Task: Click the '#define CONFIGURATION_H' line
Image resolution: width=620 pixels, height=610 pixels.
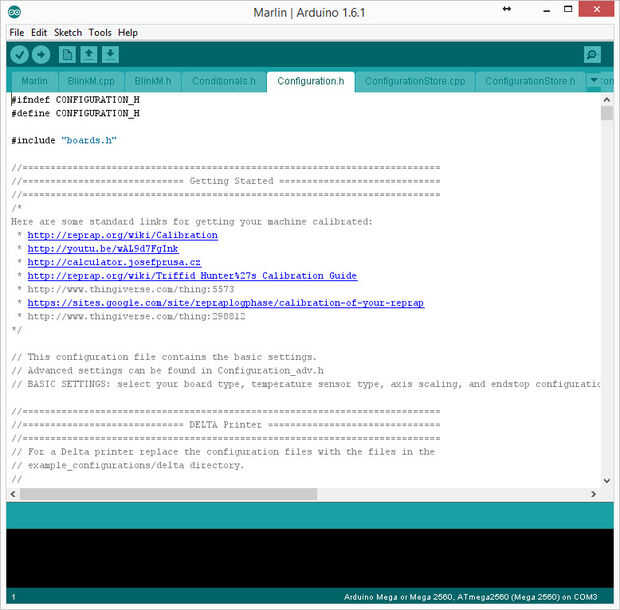Action: 76,113
